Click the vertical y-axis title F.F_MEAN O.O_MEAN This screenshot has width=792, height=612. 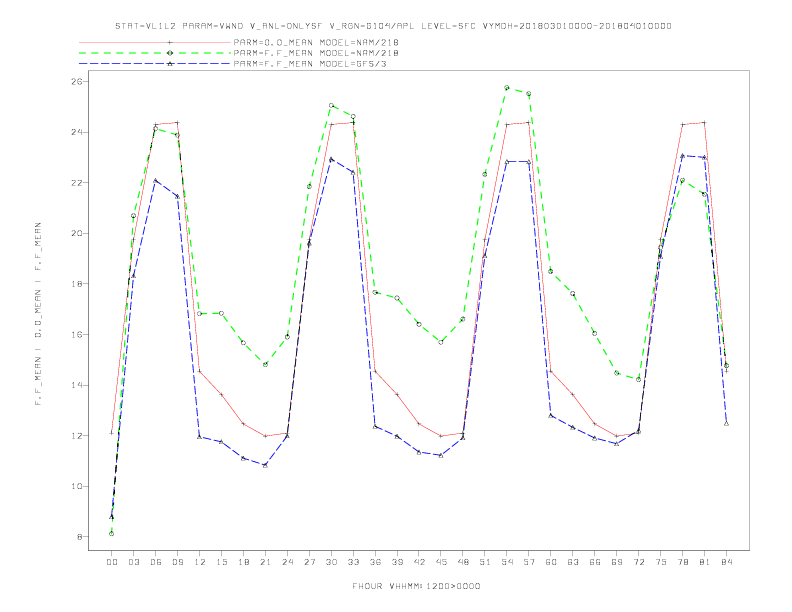click(38, 314)
